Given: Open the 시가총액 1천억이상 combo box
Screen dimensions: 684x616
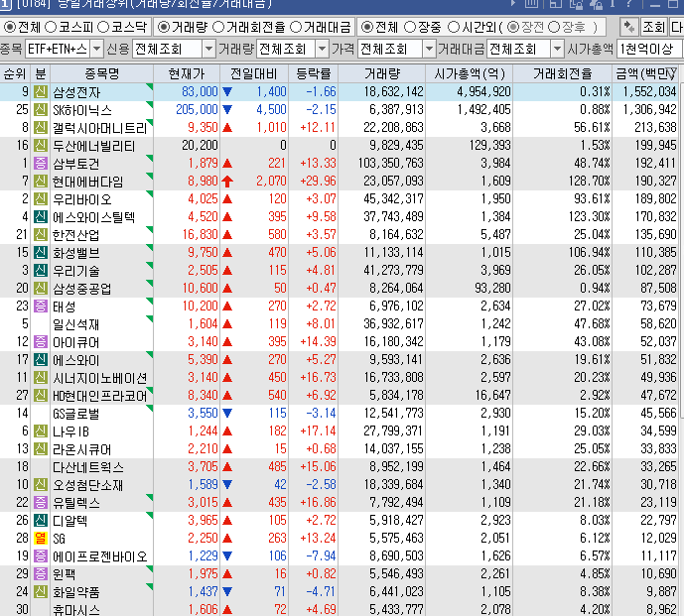Looking at the screenshot, I should click(650, 49).
